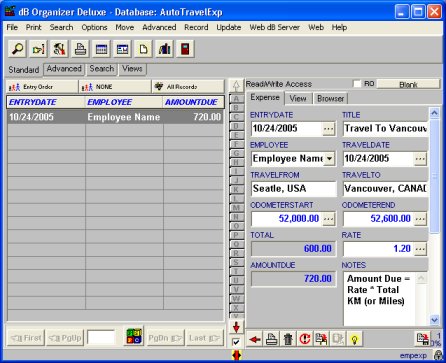
Task: Click the PgDn navigation button
Action: [x=165, y=338]
